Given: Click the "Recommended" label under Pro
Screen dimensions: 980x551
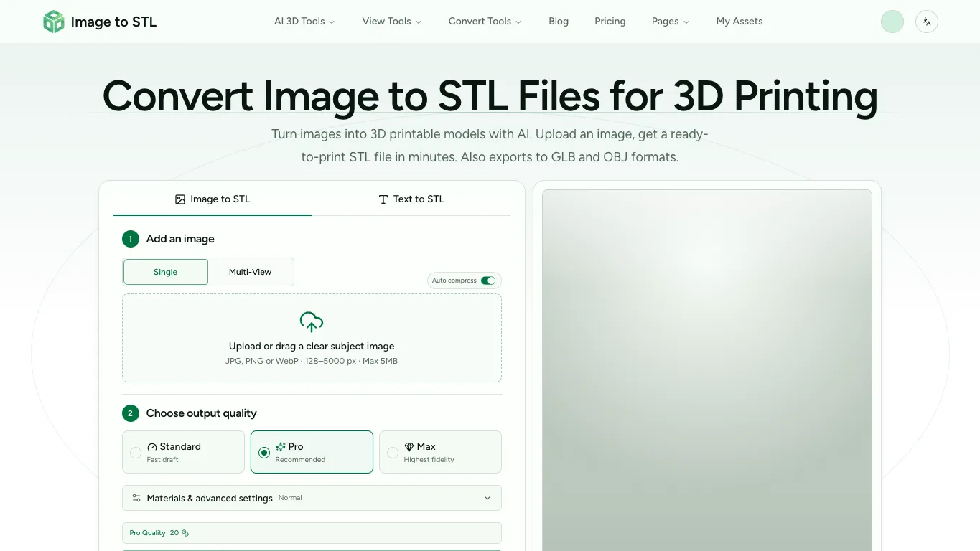Looking at the screenshot, I should [x=300, y=460].
